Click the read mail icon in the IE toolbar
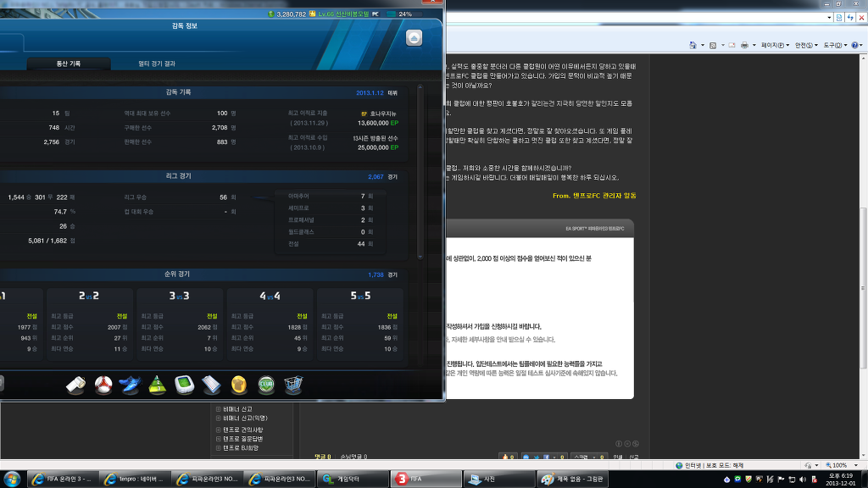This screenshot has width=868, height=488. coord(732,46)
